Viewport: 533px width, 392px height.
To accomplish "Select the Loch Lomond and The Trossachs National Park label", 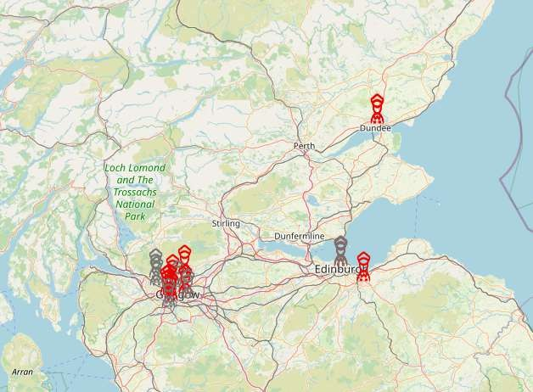I will (135, 192).
